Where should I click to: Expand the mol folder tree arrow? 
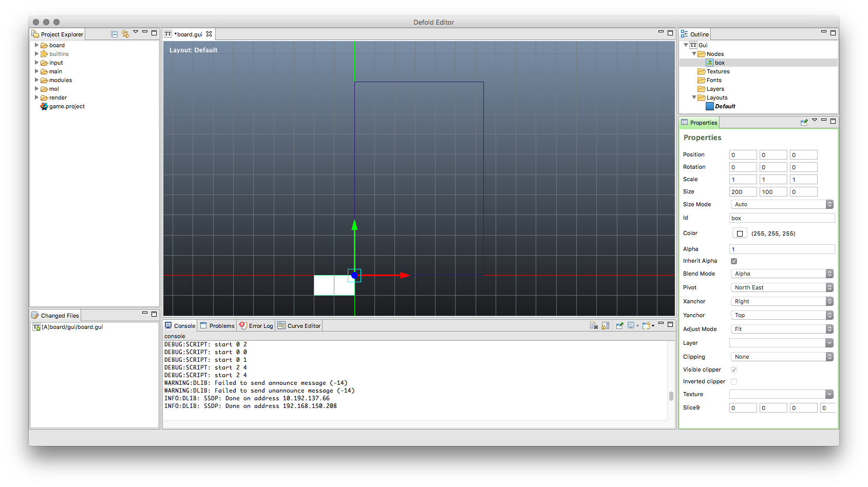36,89
